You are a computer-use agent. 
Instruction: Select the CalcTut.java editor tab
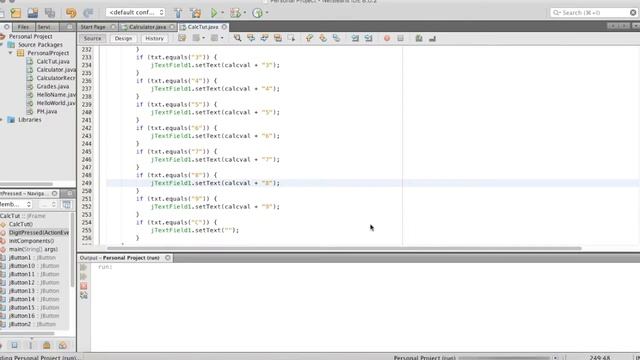(203, 27)
